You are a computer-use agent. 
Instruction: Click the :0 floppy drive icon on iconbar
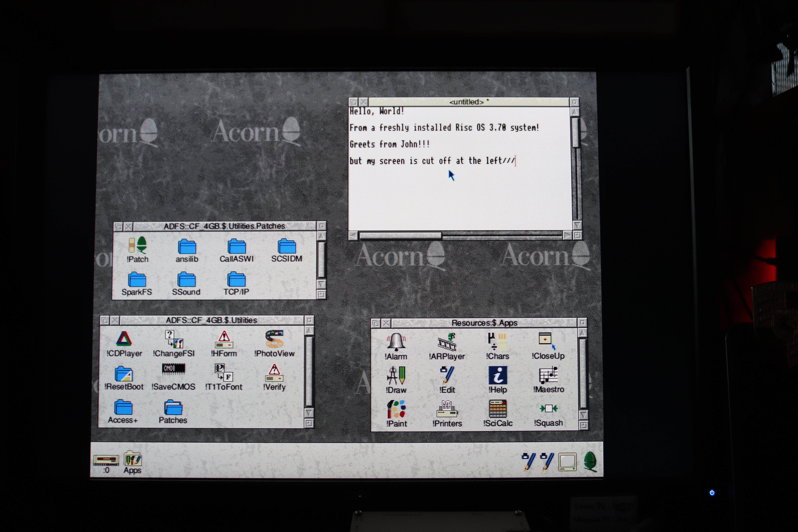pyautogui.click(x=106, y=464)
